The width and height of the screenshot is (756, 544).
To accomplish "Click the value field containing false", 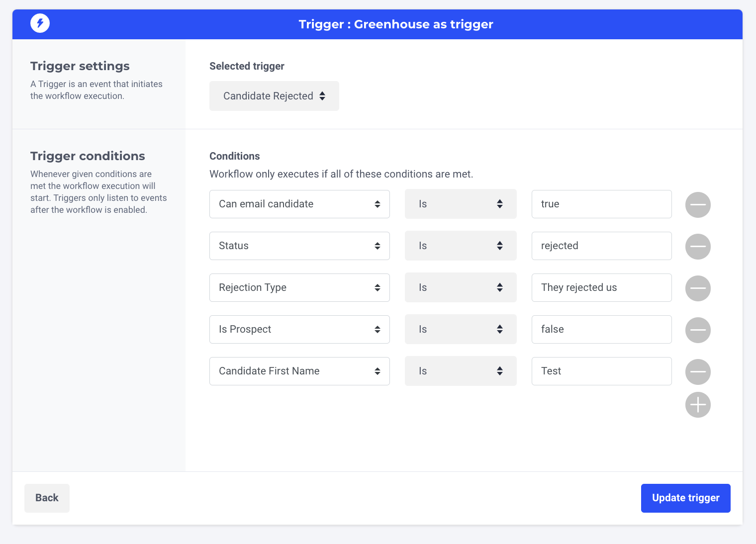I will [602, 329].
